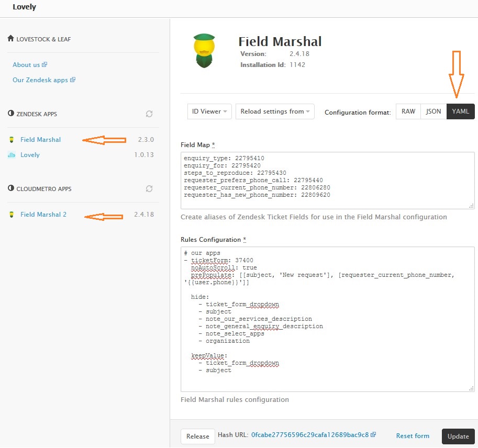This screenshot has height=448, width=478.
Task: Click the Rules Configuration label asterisk
Action: [244, 240]
